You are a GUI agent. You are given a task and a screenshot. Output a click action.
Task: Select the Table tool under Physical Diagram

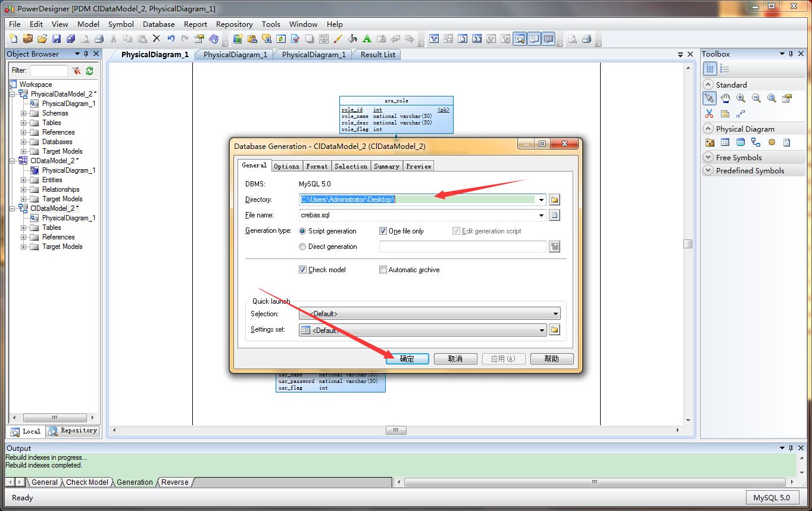(x=725, y=142)
